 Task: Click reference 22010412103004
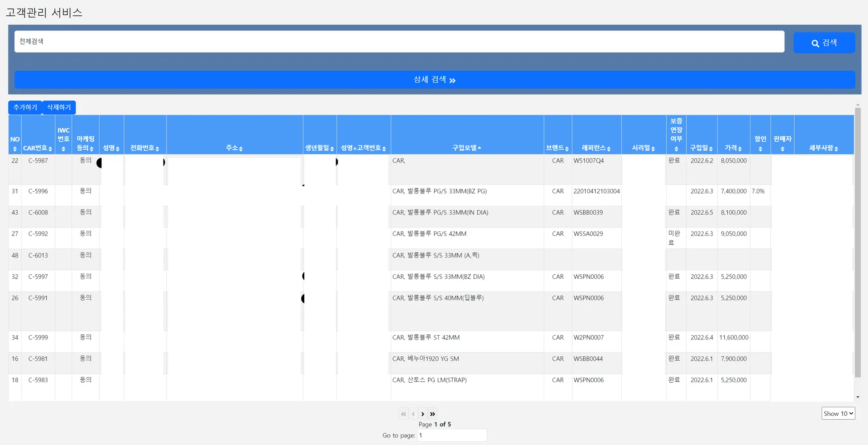597,191
